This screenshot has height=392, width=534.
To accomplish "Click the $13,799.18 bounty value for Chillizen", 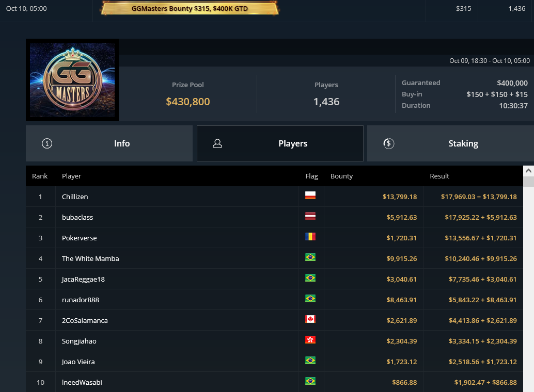I will pyautogui.click(x=400, y=197).
